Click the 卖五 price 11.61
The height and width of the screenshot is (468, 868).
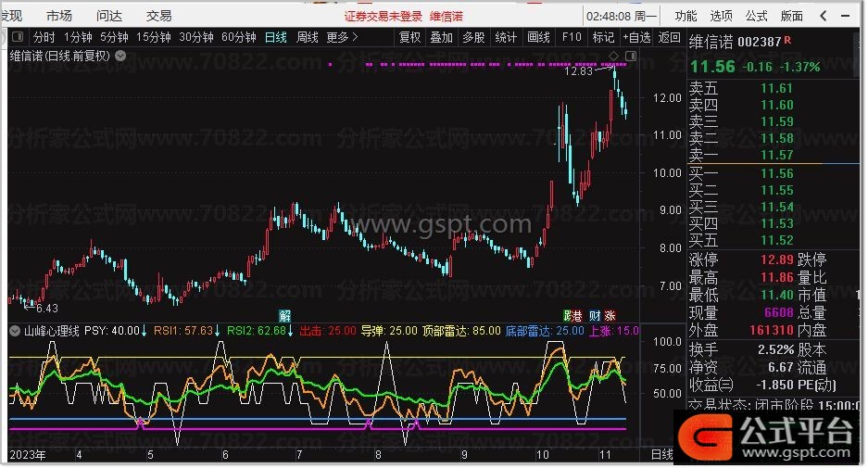pos(776,89)
